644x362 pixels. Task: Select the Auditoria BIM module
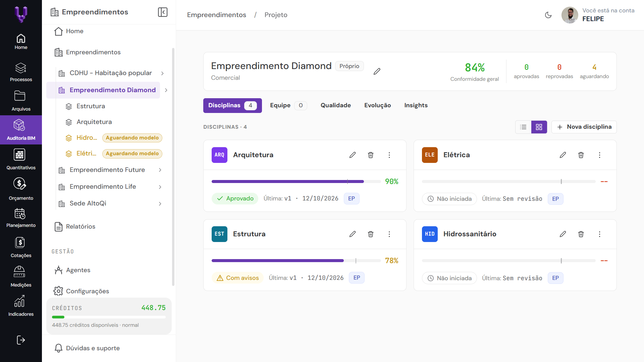(x=21, y=130)
